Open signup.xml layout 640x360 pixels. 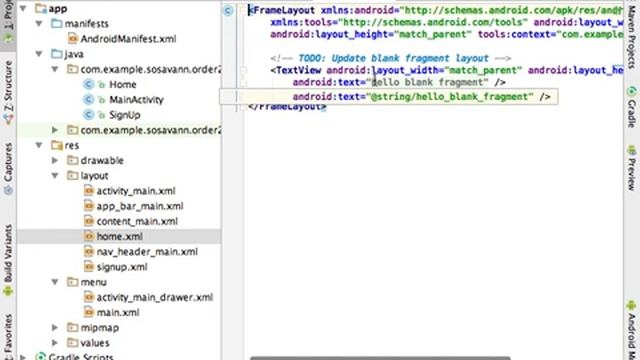(122, 267)
